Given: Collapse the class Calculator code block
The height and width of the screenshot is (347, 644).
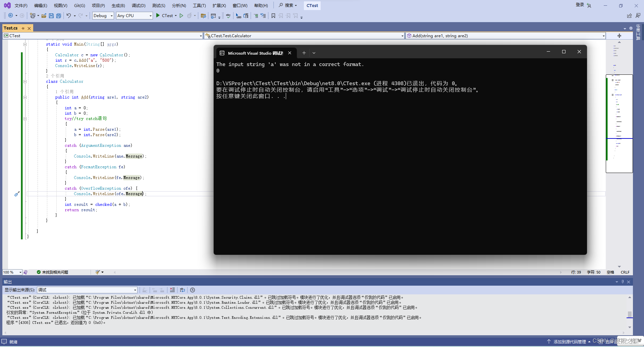Looking at the screenshot, I should 25,81.
